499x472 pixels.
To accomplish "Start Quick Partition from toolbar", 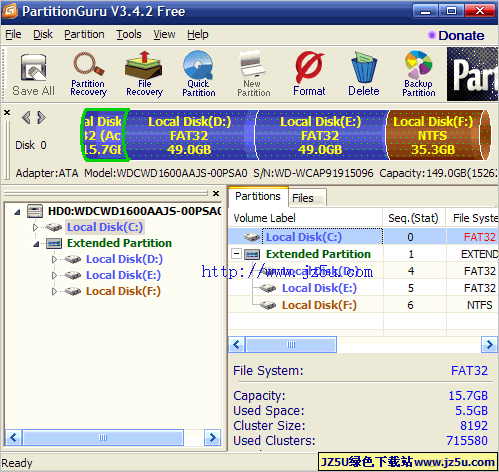I will 199,74.
